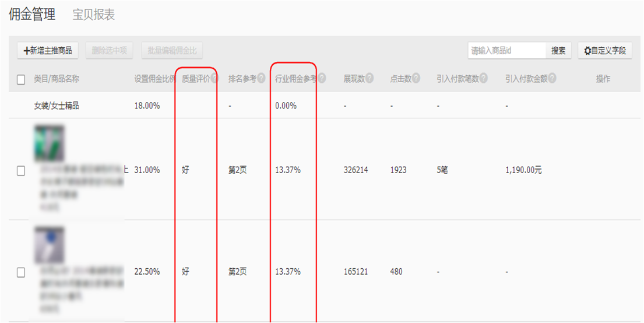Screen dimensions: 644x323
Task: Click the 批量编辑佣金比 button
Action: [x=172, y=51]
